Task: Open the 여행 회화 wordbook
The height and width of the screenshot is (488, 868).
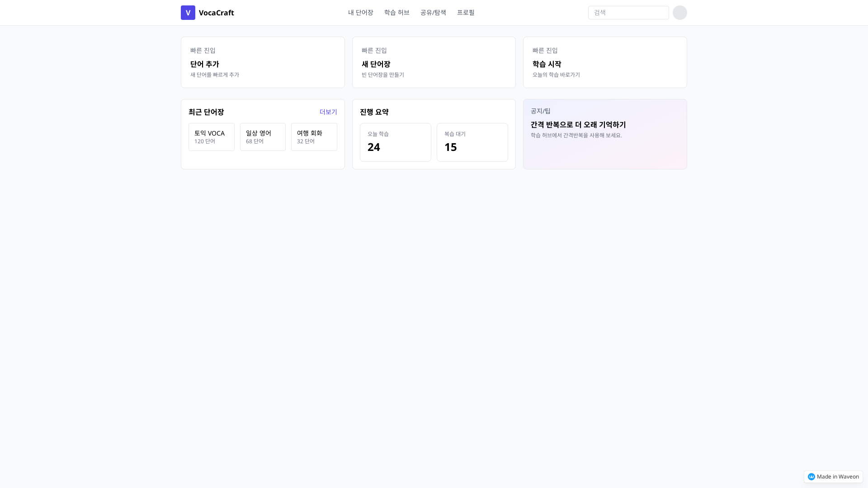Action: [x=314, y=137]
